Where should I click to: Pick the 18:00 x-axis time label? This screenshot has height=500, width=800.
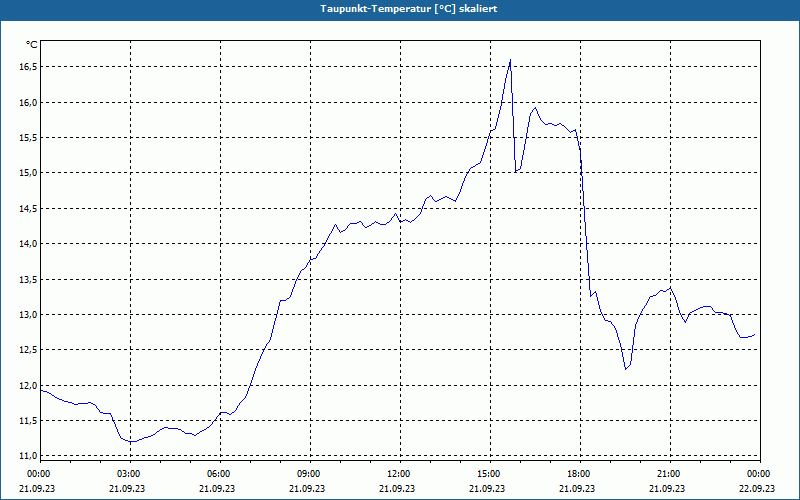(x=578, y=474)
